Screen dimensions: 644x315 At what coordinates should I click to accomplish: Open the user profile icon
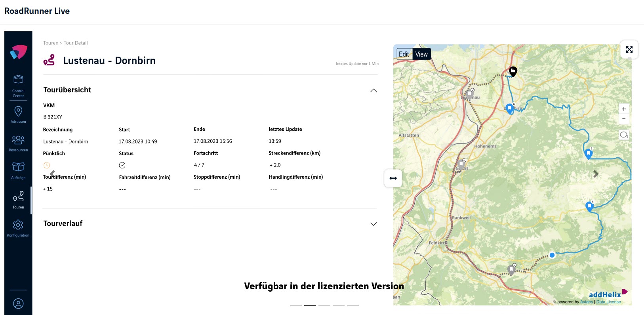click(x=18, y=304)
